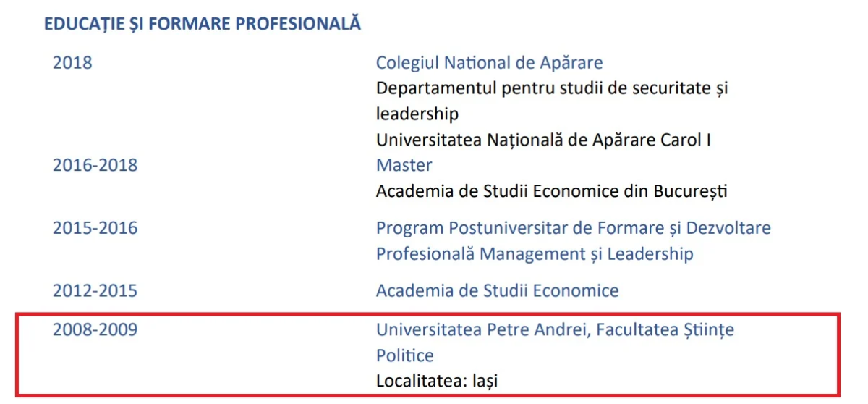Screen dimensions: 868x404
Task: Click the word București
Action: click(x=690, y=191)
